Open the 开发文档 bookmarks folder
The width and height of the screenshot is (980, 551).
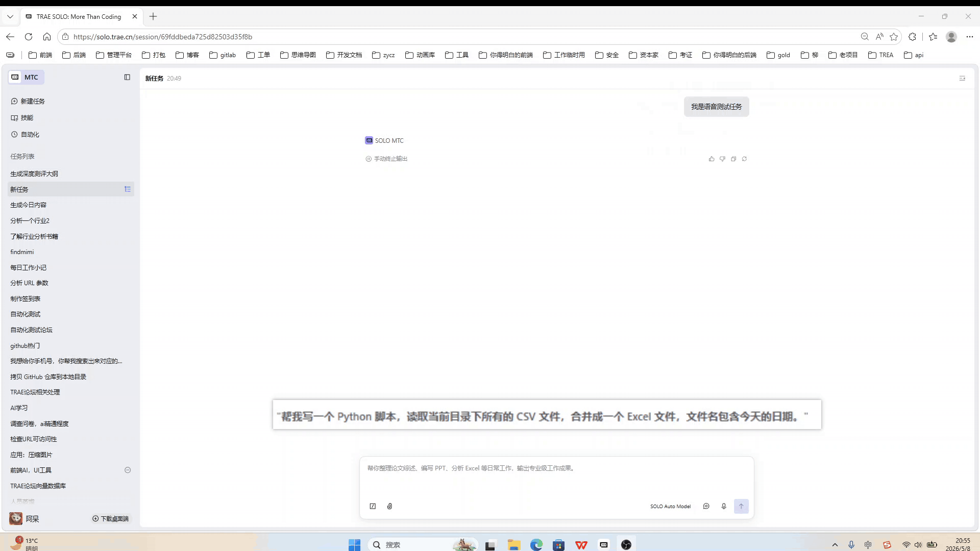344,55
